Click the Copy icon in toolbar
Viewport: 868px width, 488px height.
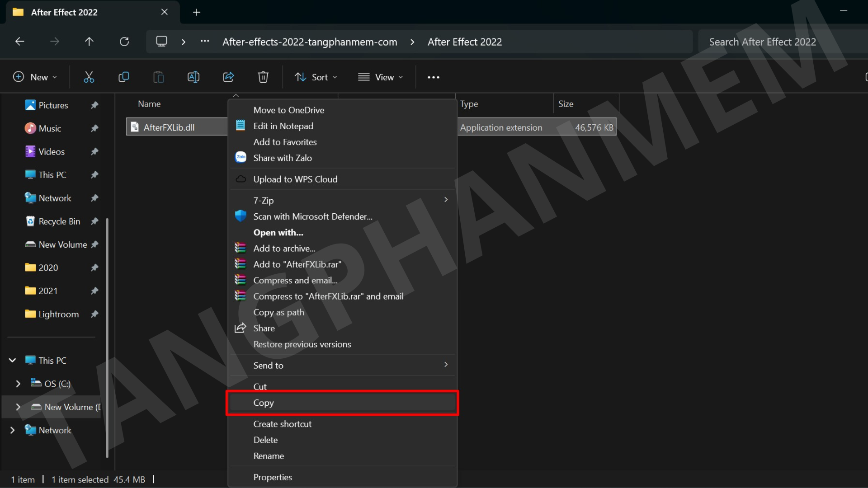123,77
